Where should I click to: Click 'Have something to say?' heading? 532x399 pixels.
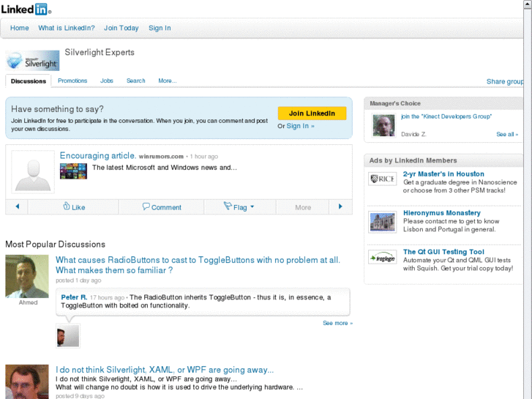[x=57, y=109]
